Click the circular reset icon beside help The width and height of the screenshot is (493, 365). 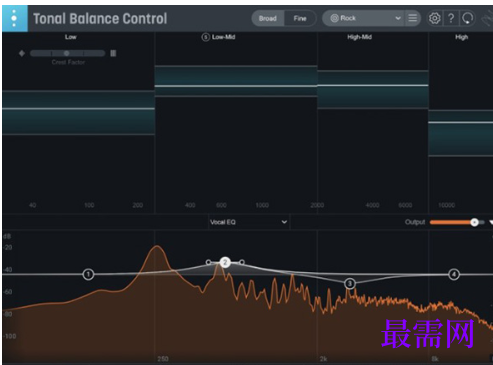click(x=467, y=18)
